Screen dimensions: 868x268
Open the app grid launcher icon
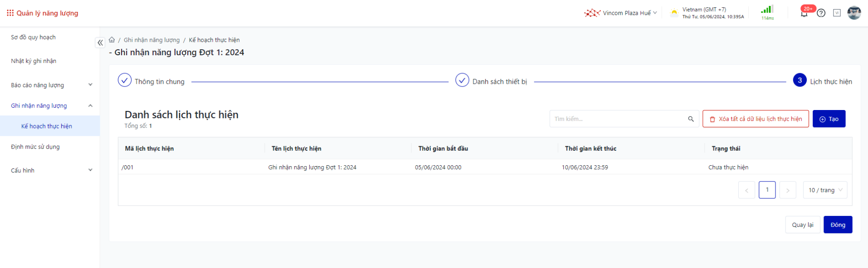[10, 13]
